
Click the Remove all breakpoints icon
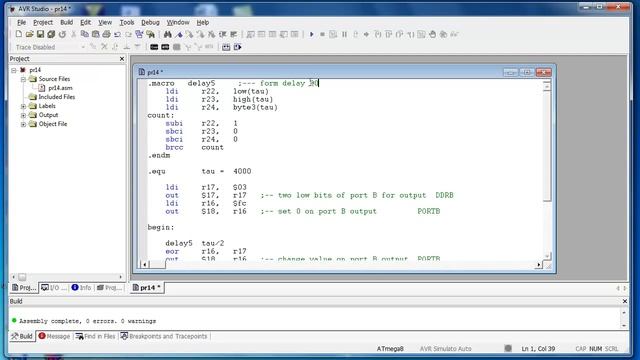point(443,35)
